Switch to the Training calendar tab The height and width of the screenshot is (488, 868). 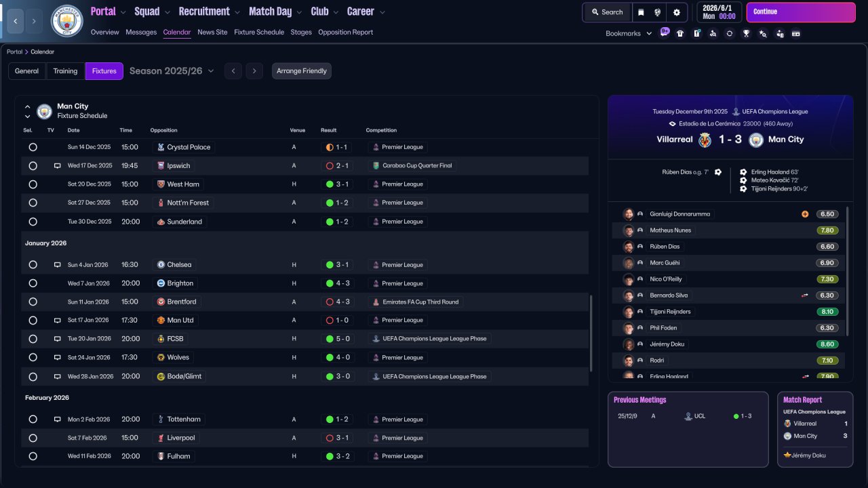pyautogui.click(x=65, y=71)
